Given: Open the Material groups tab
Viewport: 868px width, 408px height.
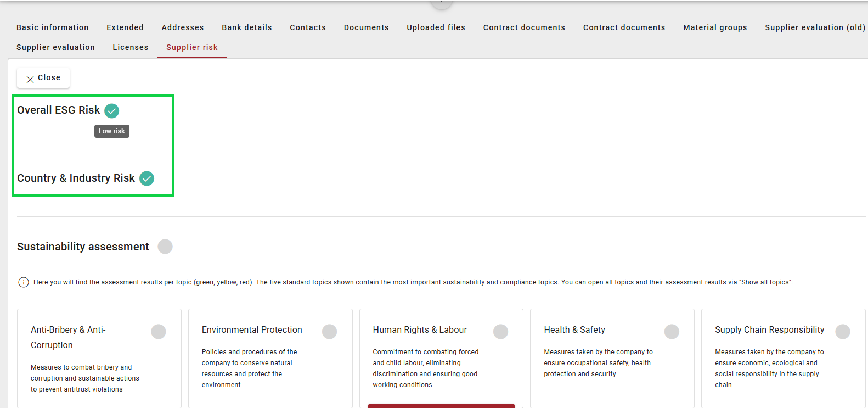Looking at the screenshot, I should 715,27.
